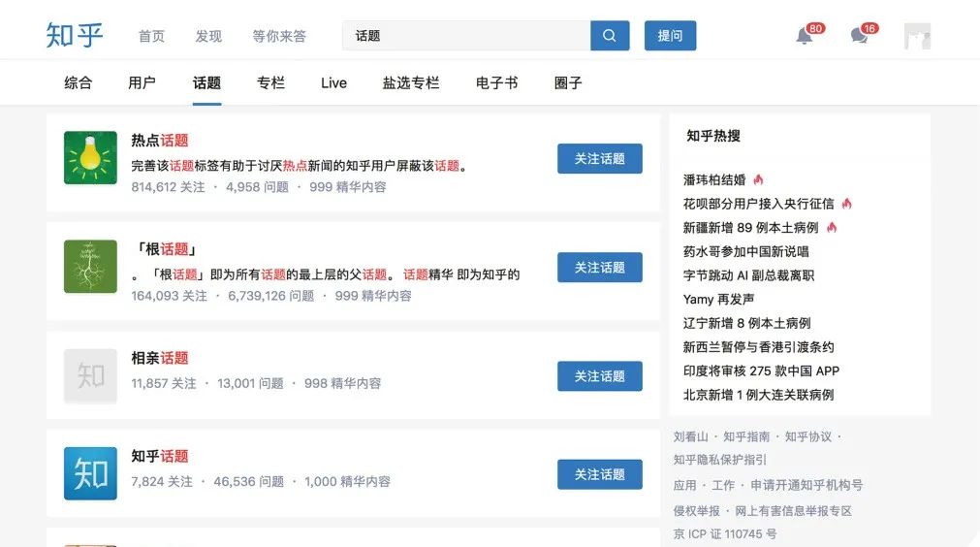The height and width of the screenshot is (547, 980).
Task: Click the flame icon beside 花呗部分用户接入央行征信
Action: click(846, 203)
